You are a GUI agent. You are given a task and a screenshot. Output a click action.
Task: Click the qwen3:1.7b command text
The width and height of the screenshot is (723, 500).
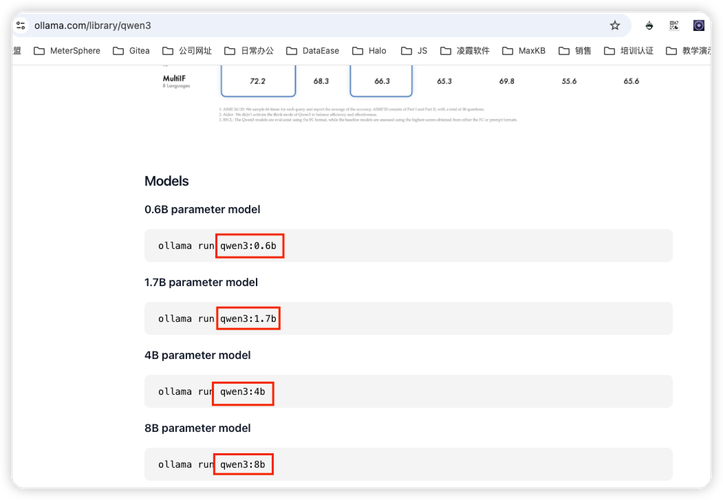pos(249,319)
